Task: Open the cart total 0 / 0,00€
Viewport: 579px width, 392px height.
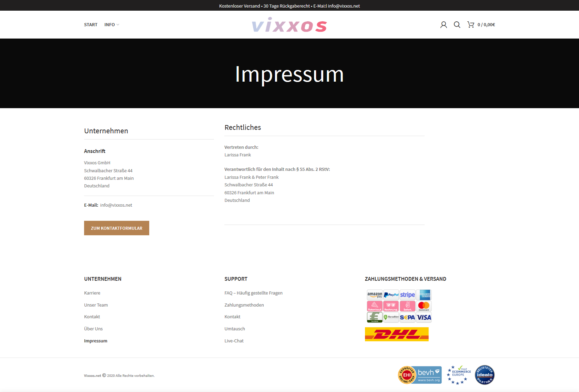Action: pos(486,25)
